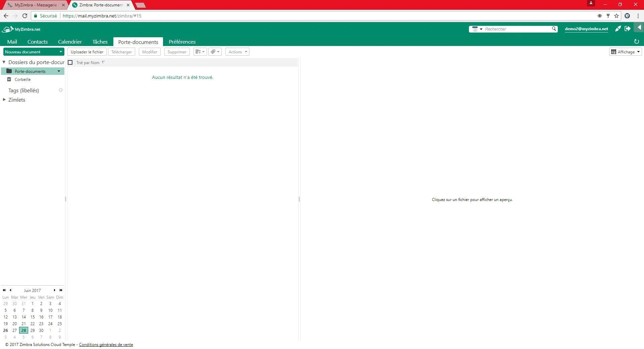The height and width of the screenshot is (349, 644).
Task: Select June 15 in mini calendar
Action: [x=33, y=317]
